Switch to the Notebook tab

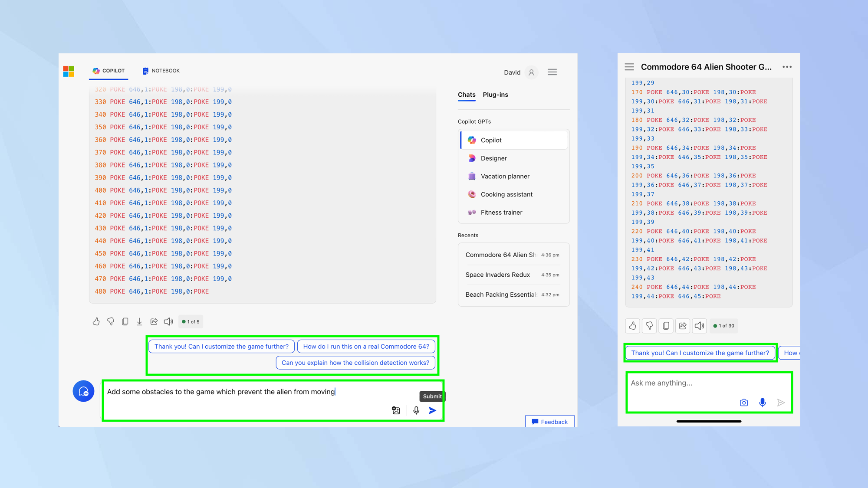pyautogui.click(x=161, y=70)
